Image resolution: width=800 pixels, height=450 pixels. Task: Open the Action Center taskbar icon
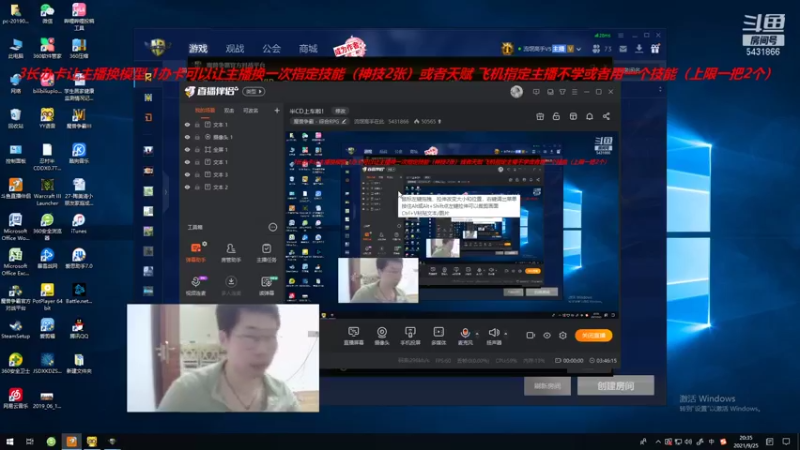[786, 442]
